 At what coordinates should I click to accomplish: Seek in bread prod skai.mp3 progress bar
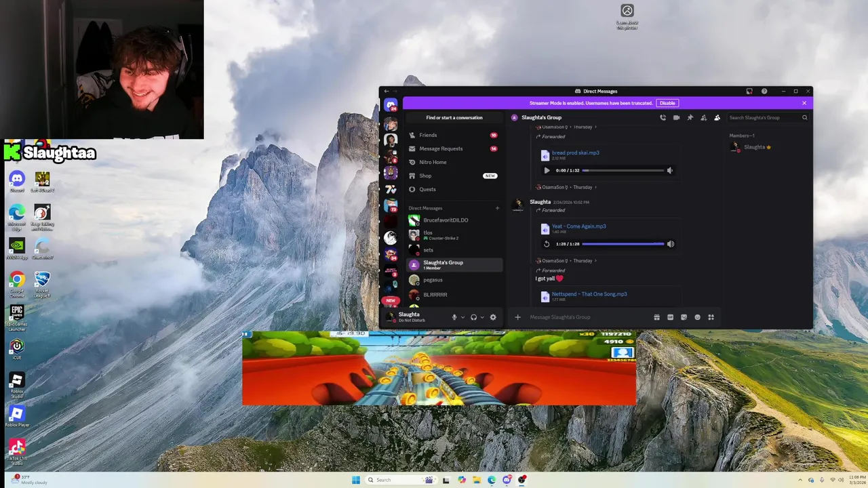623,170
